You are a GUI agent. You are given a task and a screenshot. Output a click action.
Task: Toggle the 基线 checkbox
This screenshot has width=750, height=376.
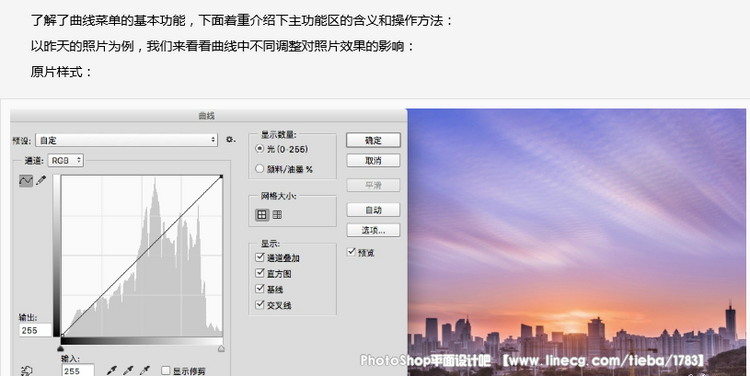tap(260, 289)
